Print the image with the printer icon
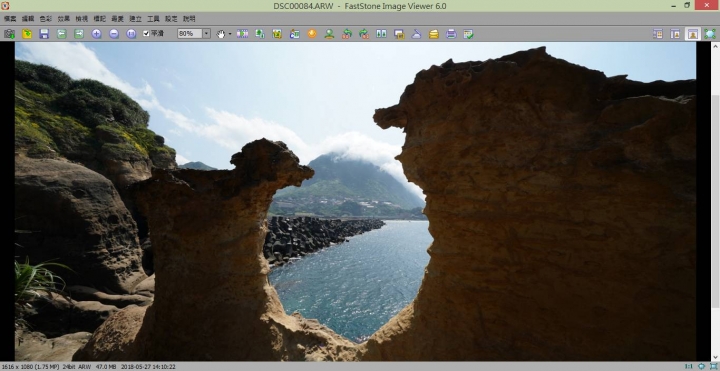Screen dimensions: 720x371 451,34
